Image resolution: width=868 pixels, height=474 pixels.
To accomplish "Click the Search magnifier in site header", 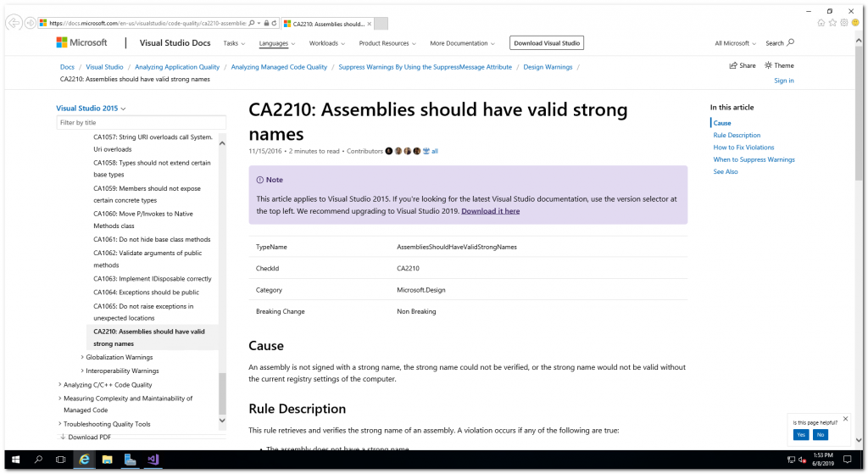I will point(791,42).
